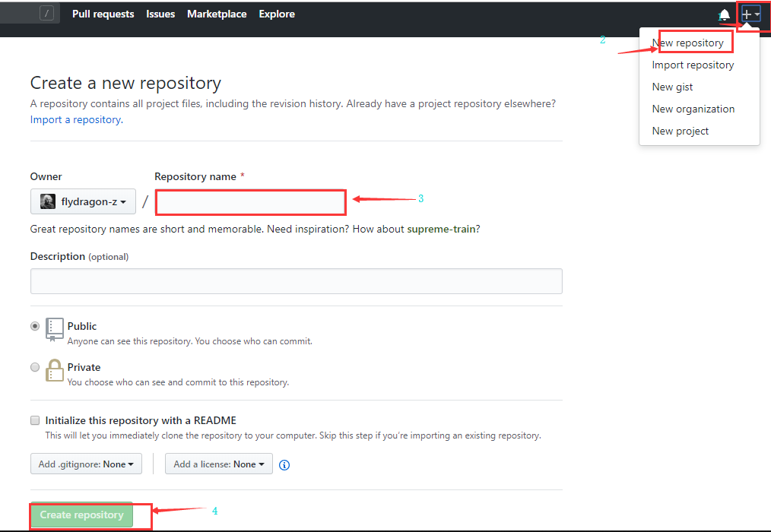The height and width of the screenshot is (532, 771).
Task: Click the slash search shortcut box
Action: coord(46,13)
